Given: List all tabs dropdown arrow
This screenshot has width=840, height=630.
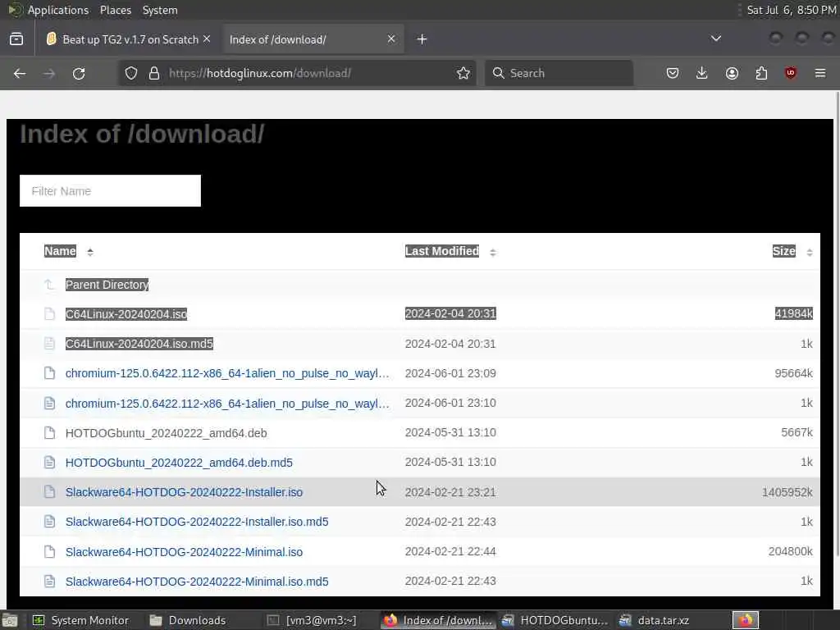Looking at the screenshot, I should click(x=715, y=39).
